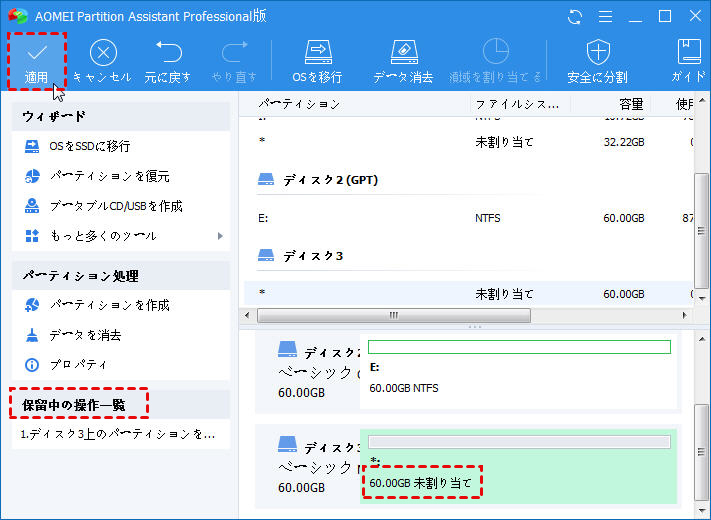The height and width of the screenshot is (520, 711).
Task: Click the もっと多くのツール grid icon
Action: click(32, 236)
